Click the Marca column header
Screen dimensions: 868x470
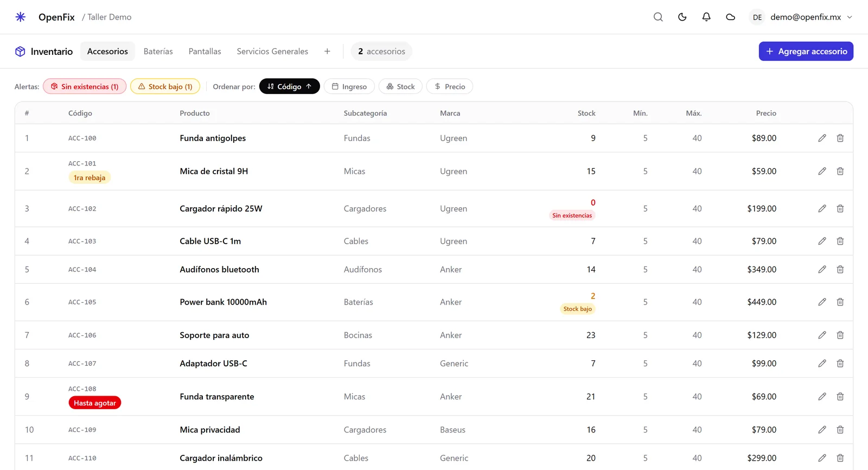tap(450, 113)
